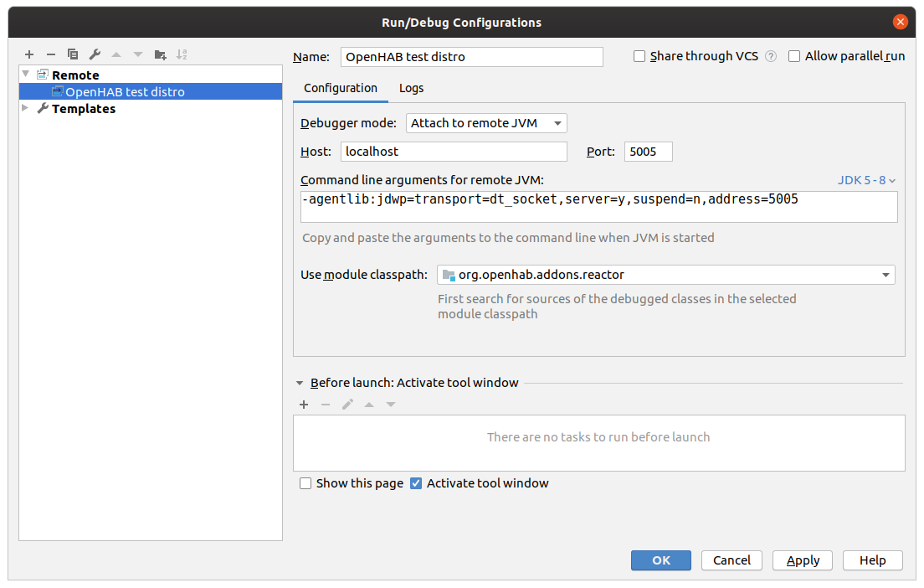Switch to the Configuration tab
Image resolution: width=924 pixels, height=588 pixels.
click(x=340, y=87)
